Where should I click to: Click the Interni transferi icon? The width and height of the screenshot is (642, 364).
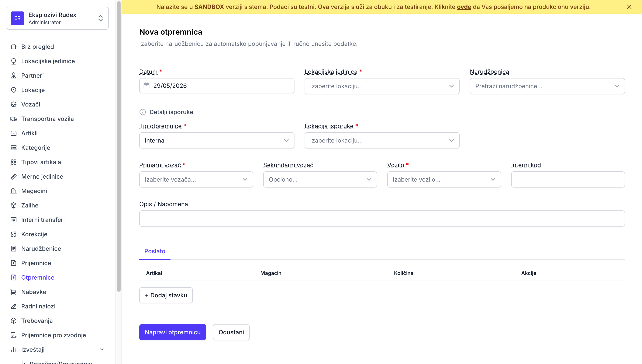coord(14,220)
